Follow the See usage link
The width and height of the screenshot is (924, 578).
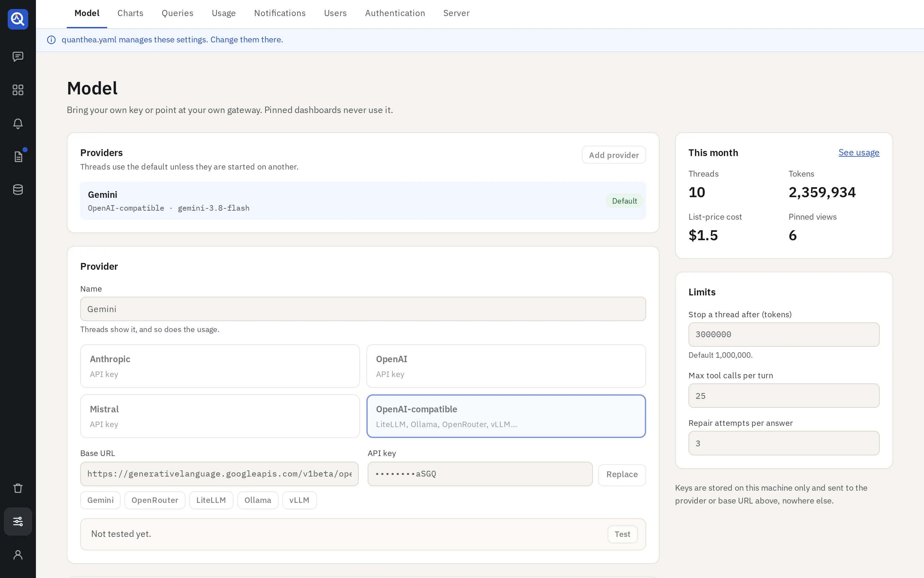(859, 153)
